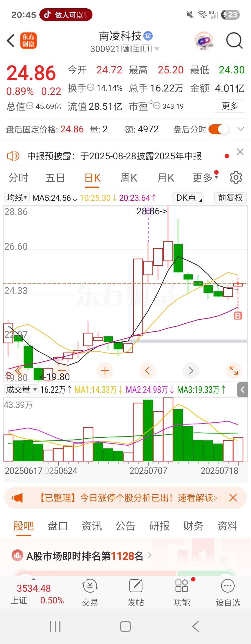
Task: Switch to 五日 chart tab
Action: [55, 178]
